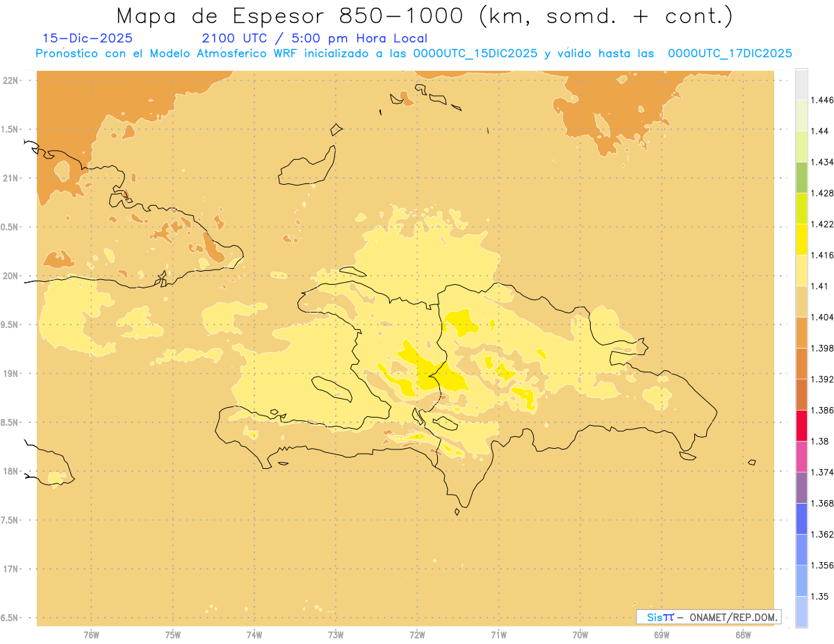Screen dimensions: 834x644
Task: Click the legend value "1.422"
Action: pos(822,224)
